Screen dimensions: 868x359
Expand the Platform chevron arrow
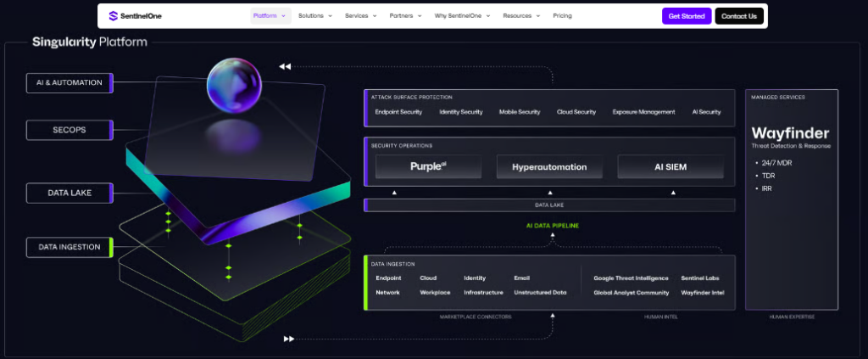coord(283,16)
